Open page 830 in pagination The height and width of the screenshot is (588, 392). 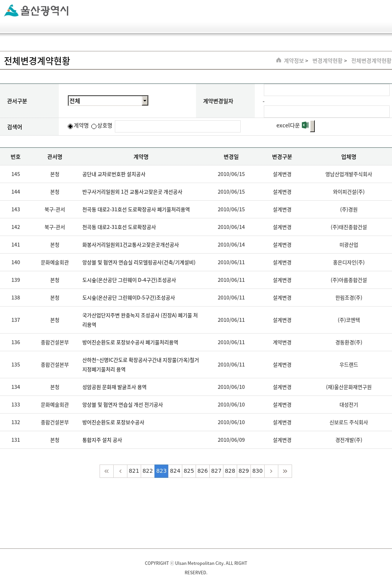coord(258,471)
